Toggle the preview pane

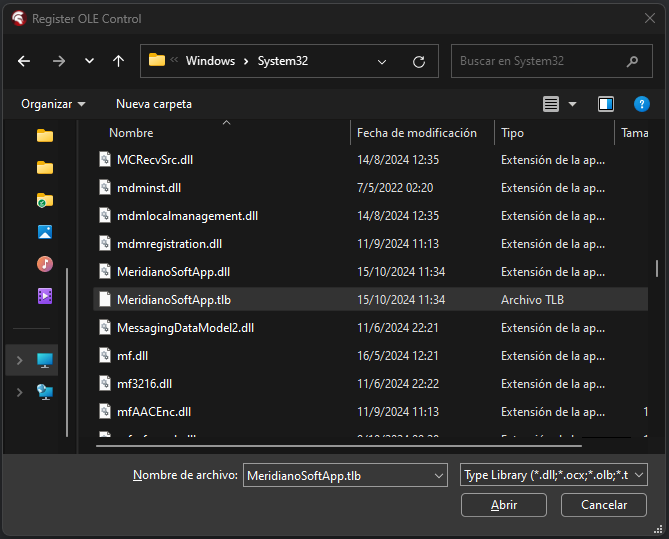(606, 104)
